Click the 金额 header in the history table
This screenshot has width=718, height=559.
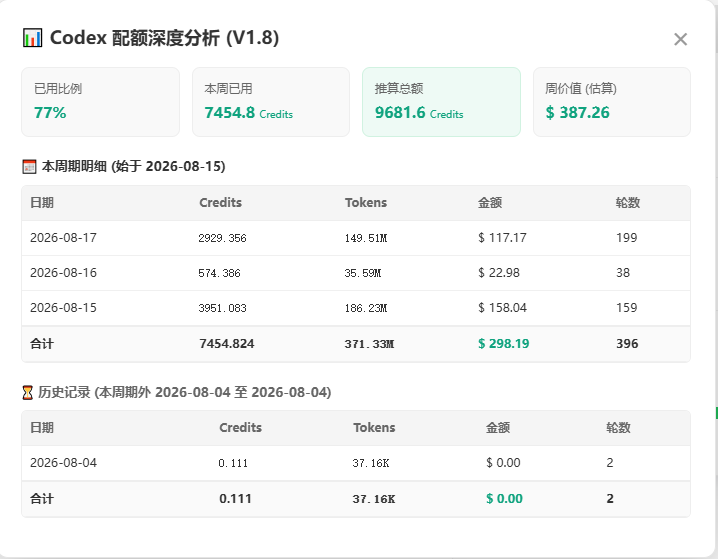498,428
